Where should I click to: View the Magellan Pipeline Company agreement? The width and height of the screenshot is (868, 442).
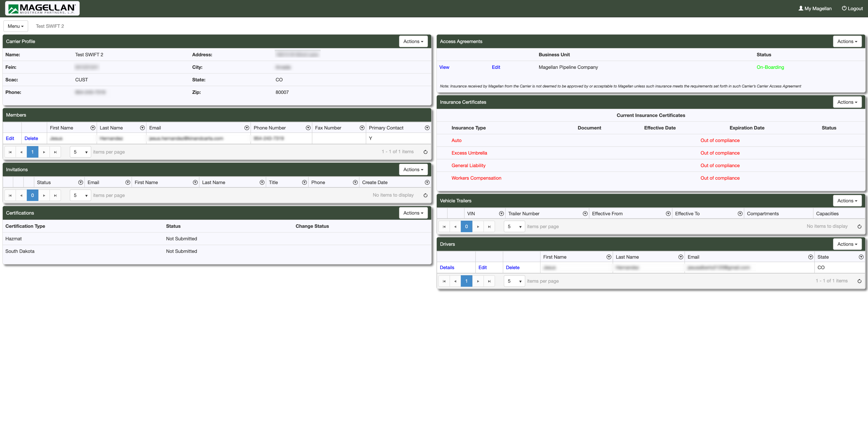coord(444,67)
